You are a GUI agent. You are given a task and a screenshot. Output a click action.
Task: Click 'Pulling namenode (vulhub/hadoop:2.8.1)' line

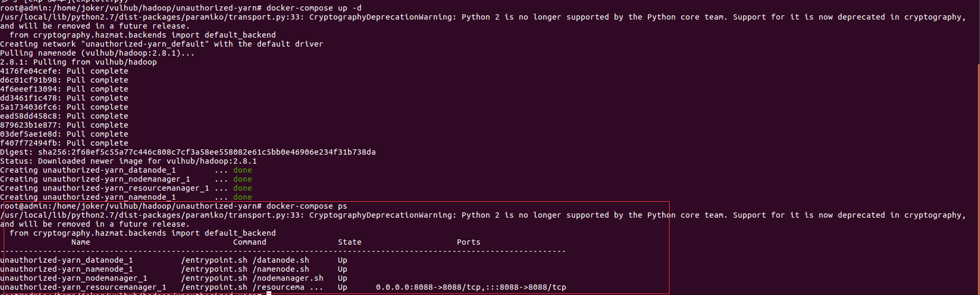tap(97, 53)
